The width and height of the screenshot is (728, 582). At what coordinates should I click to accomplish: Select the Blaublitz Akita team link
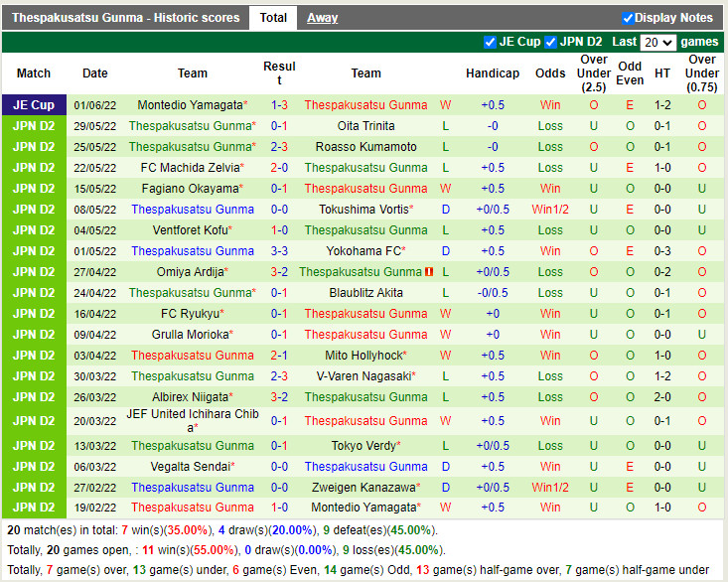[365, 293]
